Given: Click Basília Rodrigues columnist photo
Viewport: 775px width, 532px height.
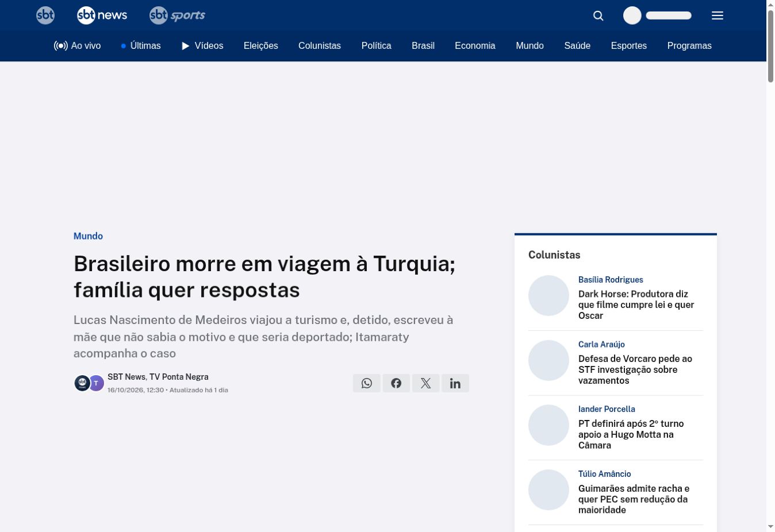Looking at the screenshot, I should click(548, 296).
